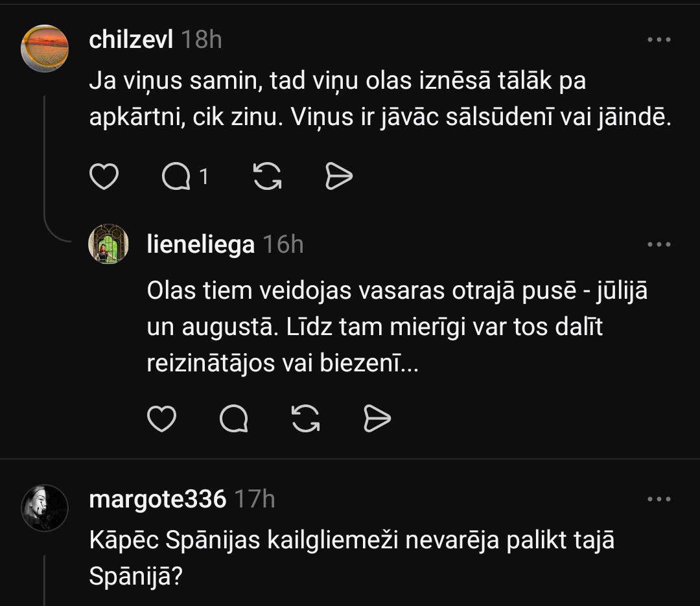Screen dimensions: 700x606
Task: Open more options for lieneliega's reply
Action: pos(659,244)
